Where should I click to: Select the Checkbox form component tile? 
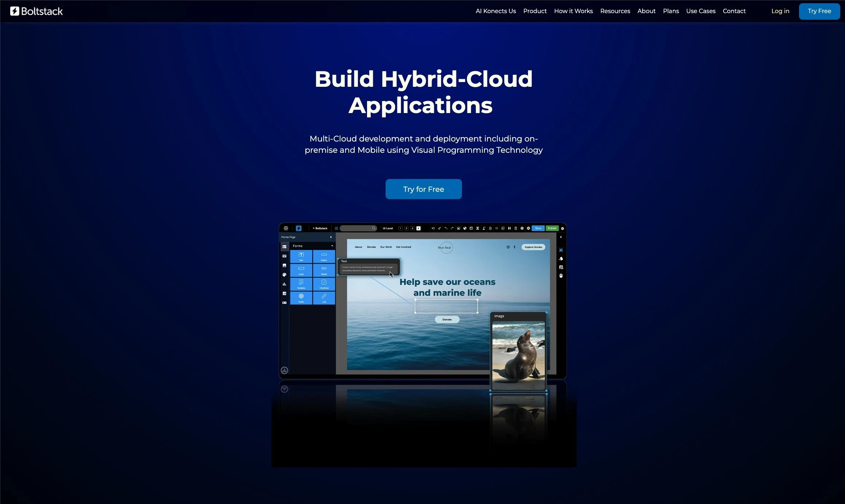(324, 284)
